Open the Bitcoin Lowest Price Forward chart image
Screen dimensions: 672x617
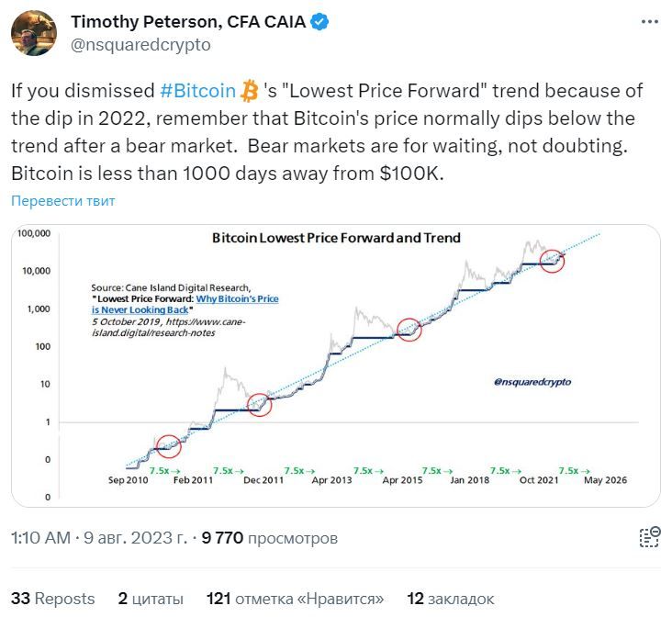pos(336,365)
